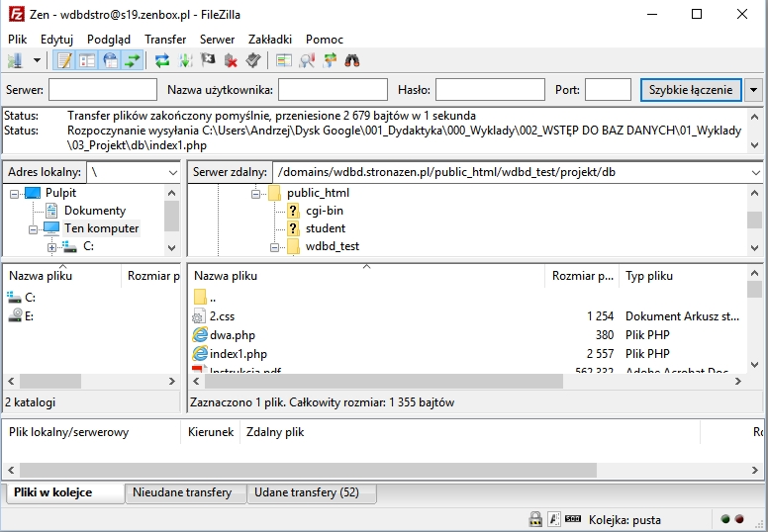
Task: Click the Hasło input field
Action: (x=490, y=90)
